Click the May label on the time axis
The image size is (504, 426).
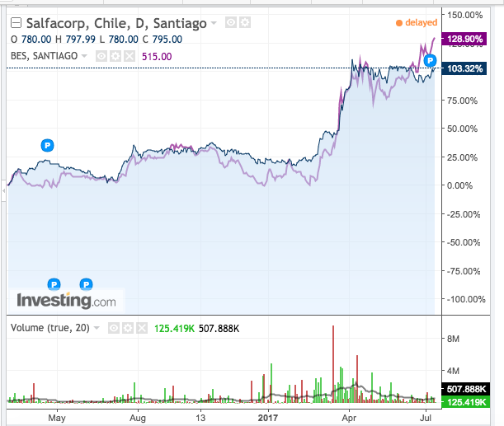coord(57,418)
